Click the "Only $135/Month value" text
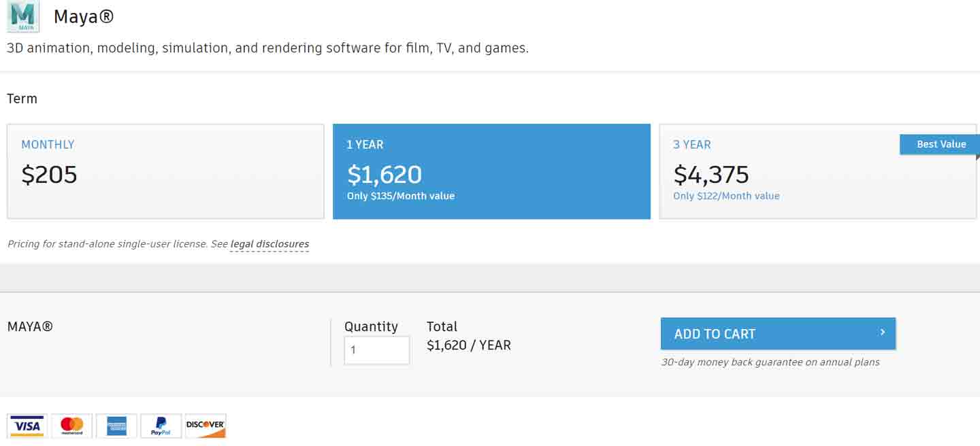The image size is (980, 446). pos(401,196)
